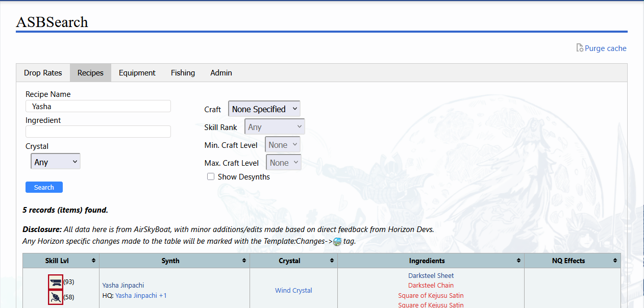The height and width of the screenshot is (308, 644).
Task: Sort table by NQ Effects column arrows
Action: pyautogui.click(x=615, y=261)
